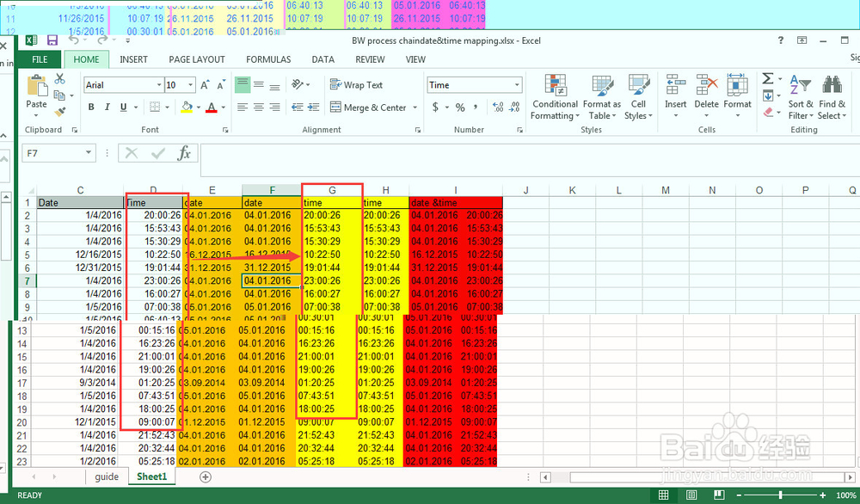Enable Wrap Text
This screenshot has width=860, height=504.
pos(356,85)
